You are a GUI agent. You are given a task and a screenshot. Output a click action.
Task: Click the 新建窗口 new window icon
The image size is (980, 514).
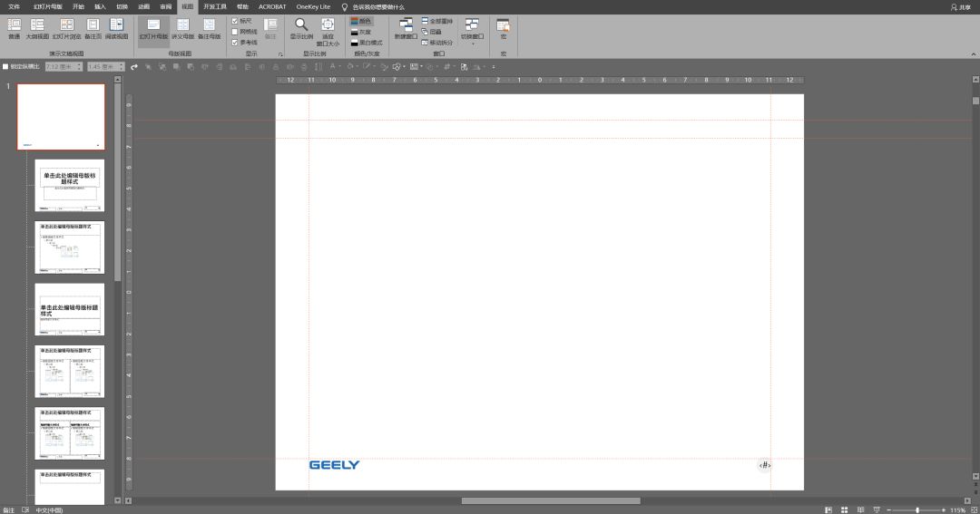(x=406, y=28)
